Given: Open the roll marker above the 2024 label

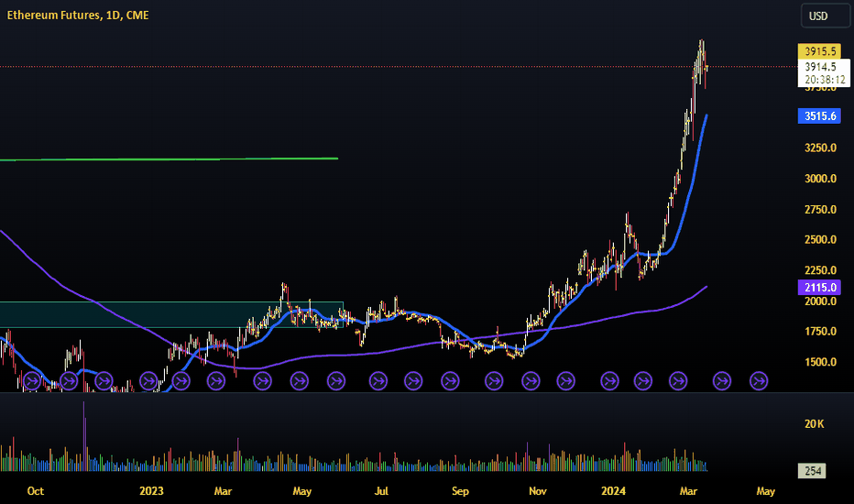Looking at the screenshot, I should pos(609,381).
